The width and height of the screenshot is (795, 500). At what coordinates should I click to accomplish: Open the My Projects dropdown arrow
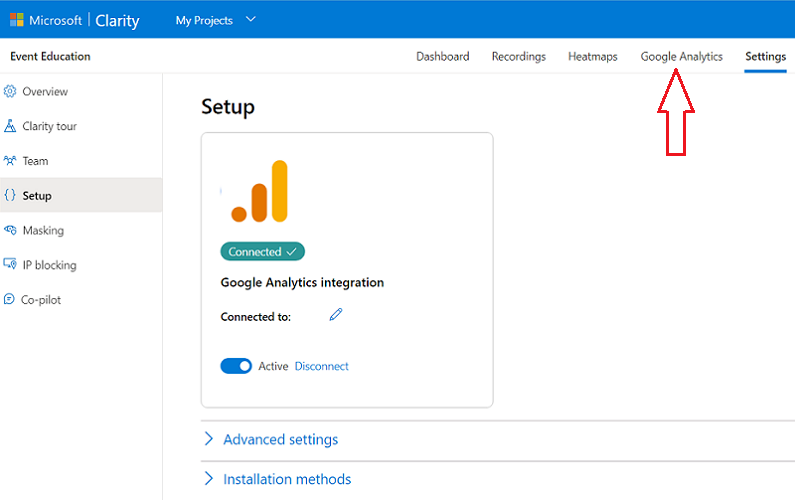(x=250, y=19)
